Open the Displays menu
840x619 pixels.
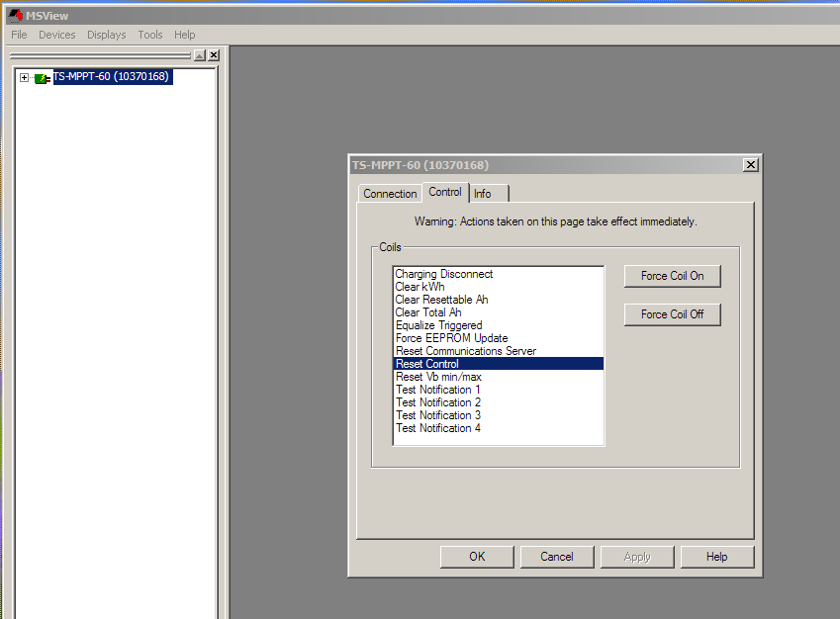click(106, 35)
